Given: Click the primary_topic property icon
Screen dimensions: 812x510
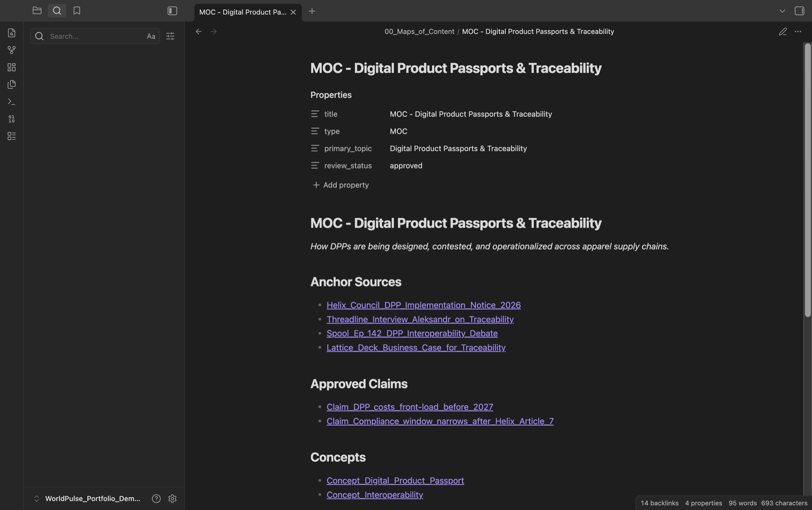Looking at the screenshot, I should [x=315, y=149].
